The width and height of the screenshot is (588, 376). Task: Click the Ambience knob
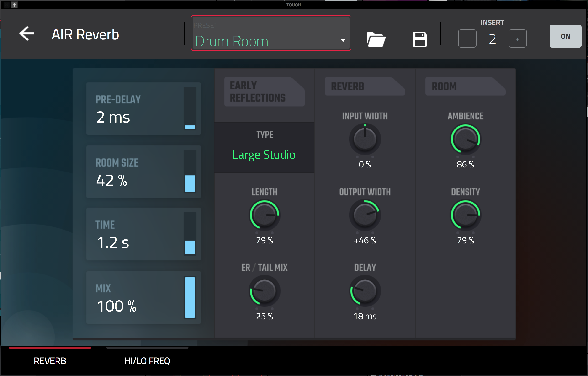(465, 139)
